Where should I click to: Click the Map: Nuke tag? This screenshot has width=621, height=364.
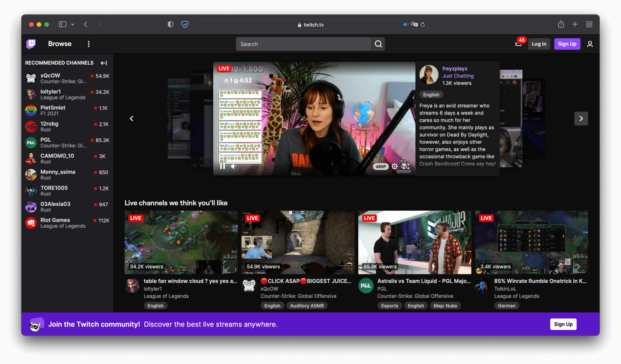[x=445, y=306]
